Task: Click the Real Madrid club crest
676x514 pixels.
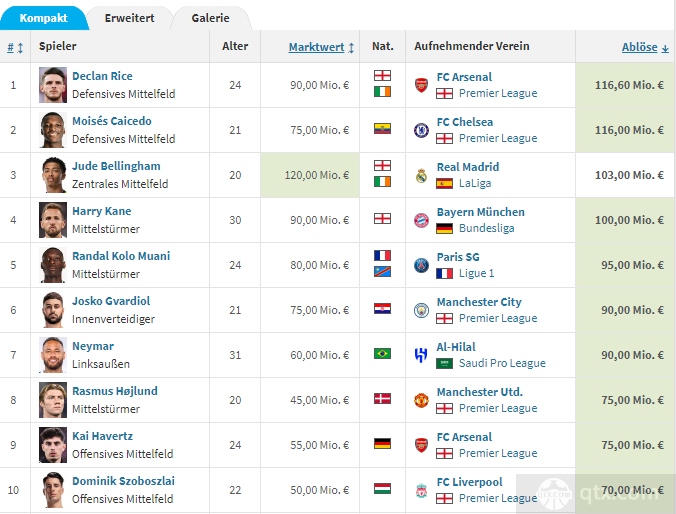Action: (x=421, y=175)
